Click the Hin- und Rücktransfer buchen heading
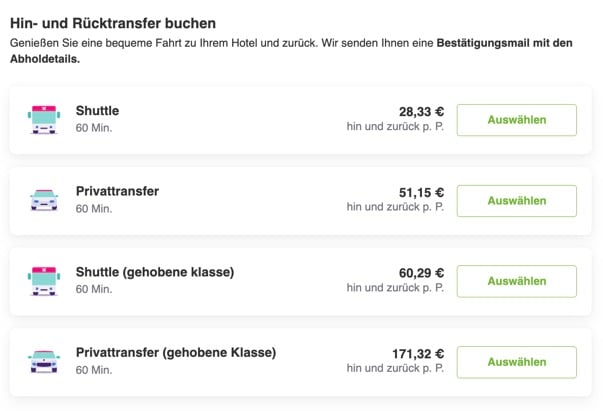Viewport: 603px width, 411px height. click(113, 23)
